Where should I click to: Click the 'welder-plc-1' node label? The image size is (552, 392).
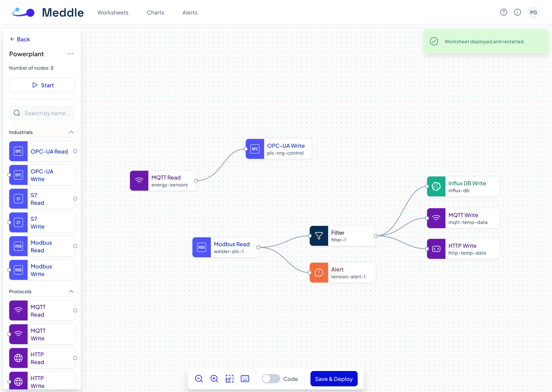coord(229,251)
